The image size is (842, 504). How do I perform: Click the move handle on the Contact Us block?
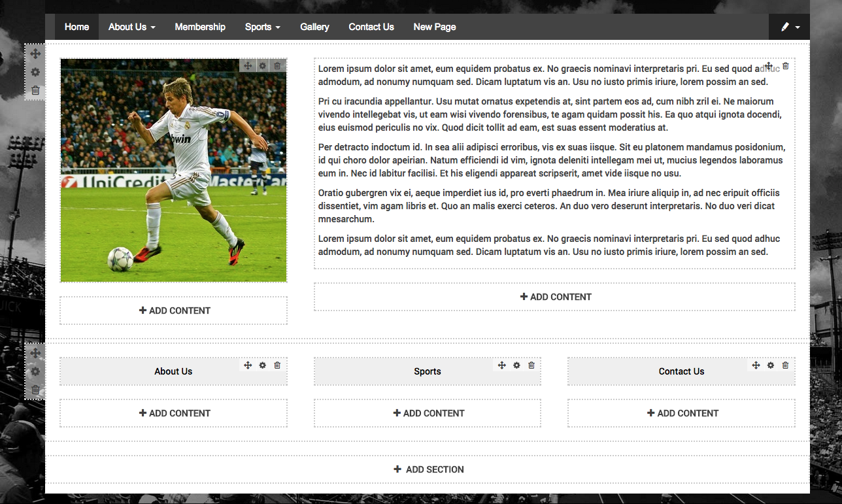coord(756,365)
